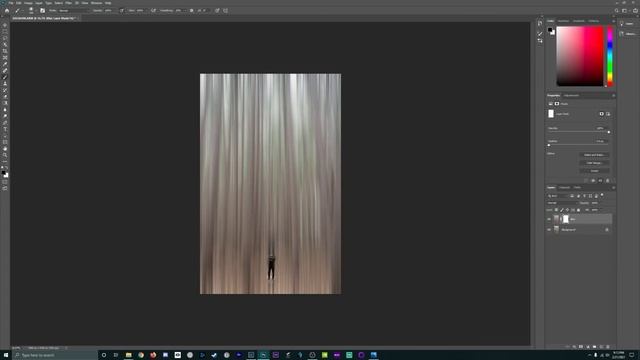Select the Hand tool
Image resolution: width=640 pixels, height=360 pixels.
click(5, 149)
